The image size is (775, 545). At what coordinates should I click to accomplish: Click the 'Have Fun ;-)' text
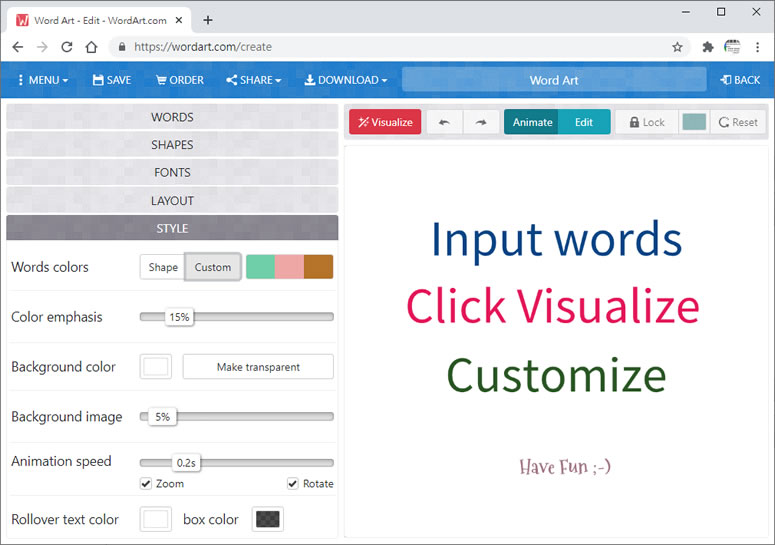tap(565, 466)
